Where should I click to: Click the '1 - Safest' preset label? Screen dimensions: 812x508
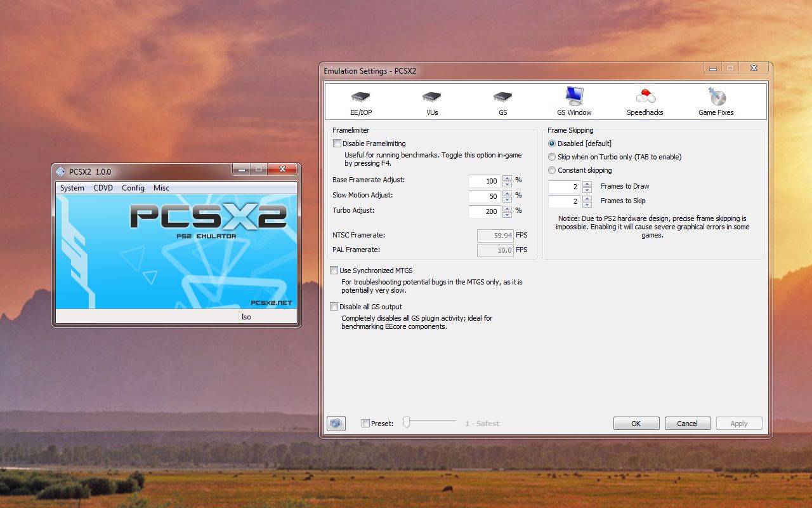pos(482,424)
